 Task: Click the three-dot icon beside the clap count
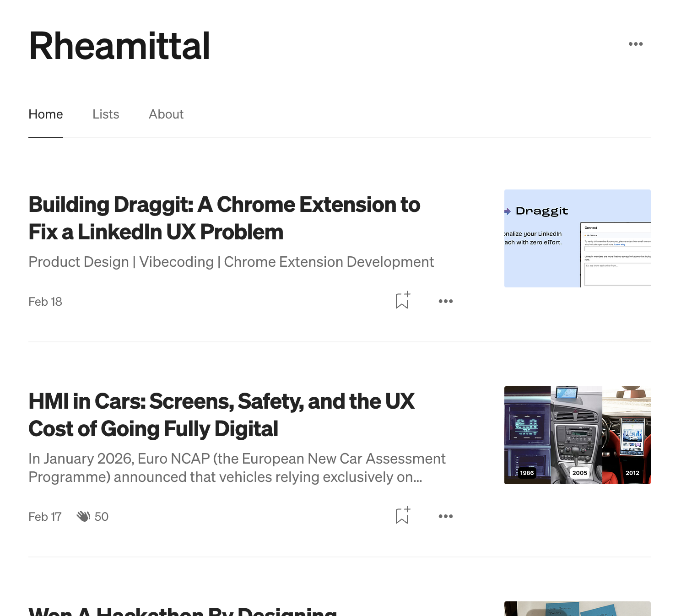[x=446, y=516]
